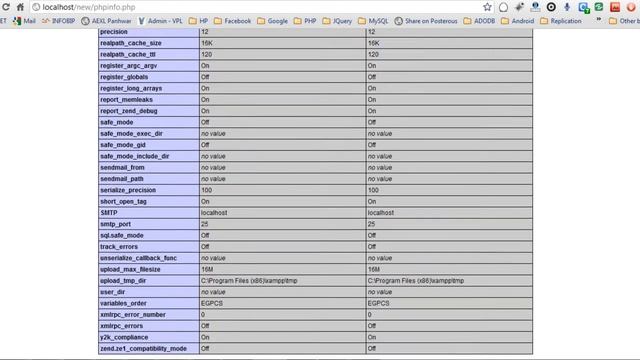Select the 'safe_mode_exec_dir' directive cell

point(149,133)
